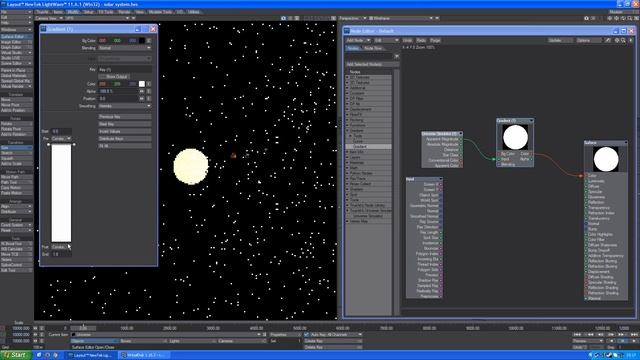Click Purge in Node Editor toolbar
This screenshot has height=360, width=640.
435,40
